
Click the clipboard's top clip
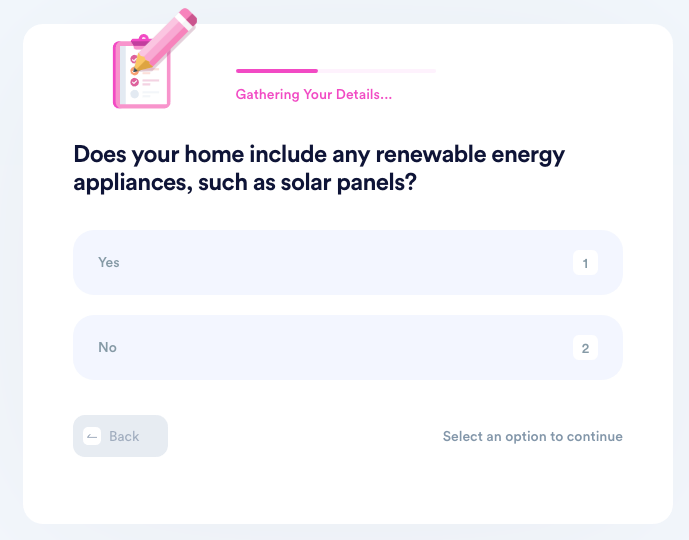(x=141, y=40)
